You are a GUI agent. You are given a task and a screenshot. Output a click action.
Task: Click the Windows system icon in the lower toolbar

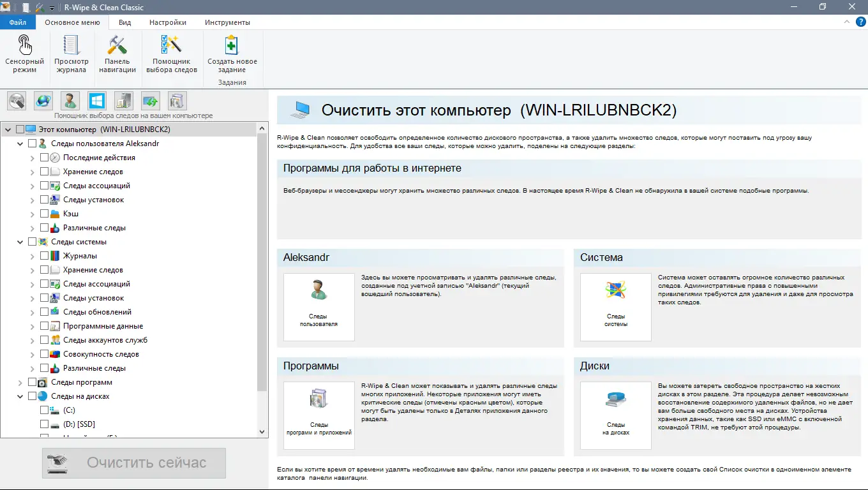[96, 101]
